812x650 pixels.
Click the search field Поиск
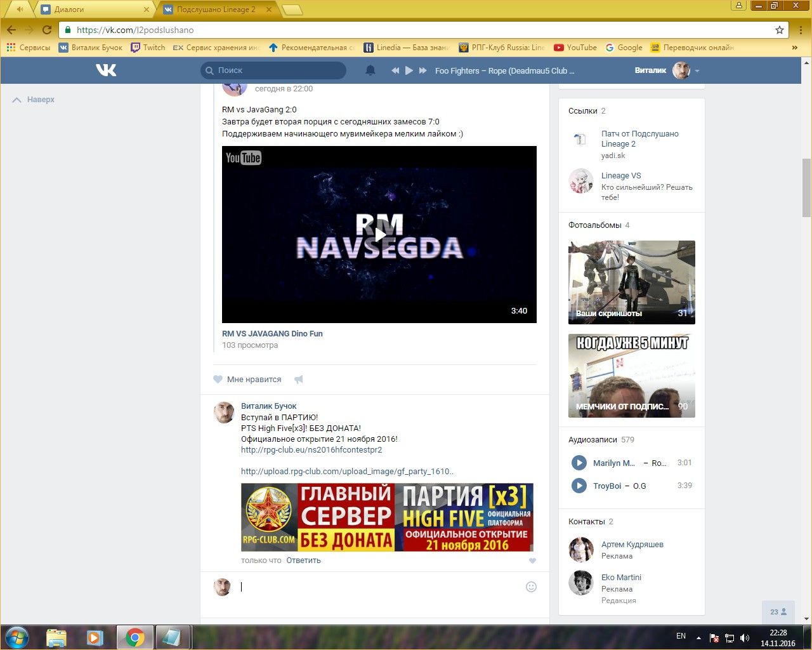click(273, 70)
